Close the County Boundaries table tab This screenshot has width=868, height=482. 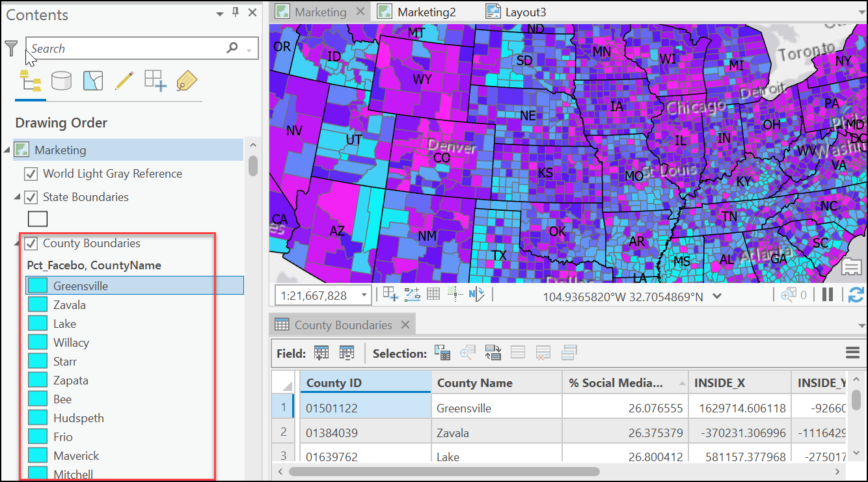coord(405,325)
